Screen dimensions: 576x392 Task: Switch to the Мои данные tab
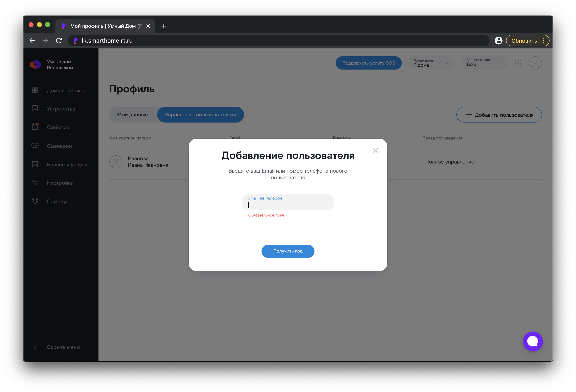(132, 114)
